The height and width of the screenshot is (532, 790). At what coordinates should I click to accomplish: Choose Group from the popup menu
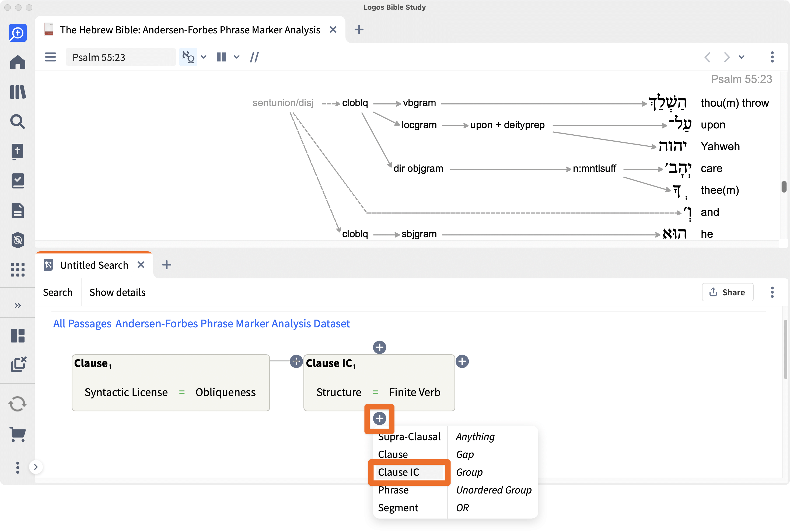click(x=469, y=472)
